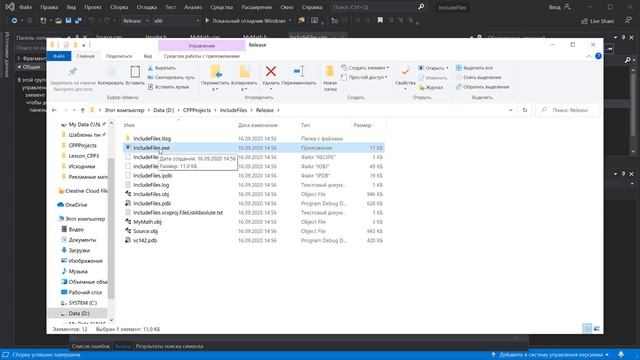Open dropdown next to Local Windows Debugger
The width and height of the screenshot is (640, 360).
click(290, 21)
